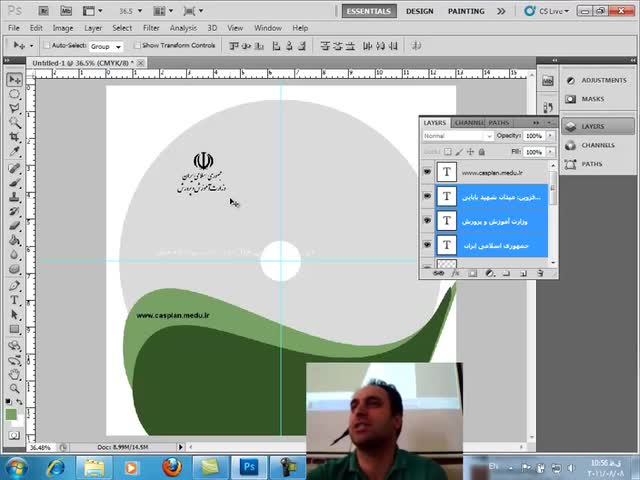Screen dimensions: 640x480
Task: Select the Crop tool
Action: pos(14,137)
